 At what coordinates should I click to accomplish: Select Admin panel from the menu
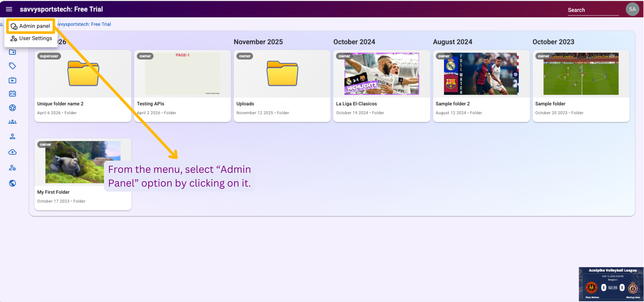coord(31,26)
